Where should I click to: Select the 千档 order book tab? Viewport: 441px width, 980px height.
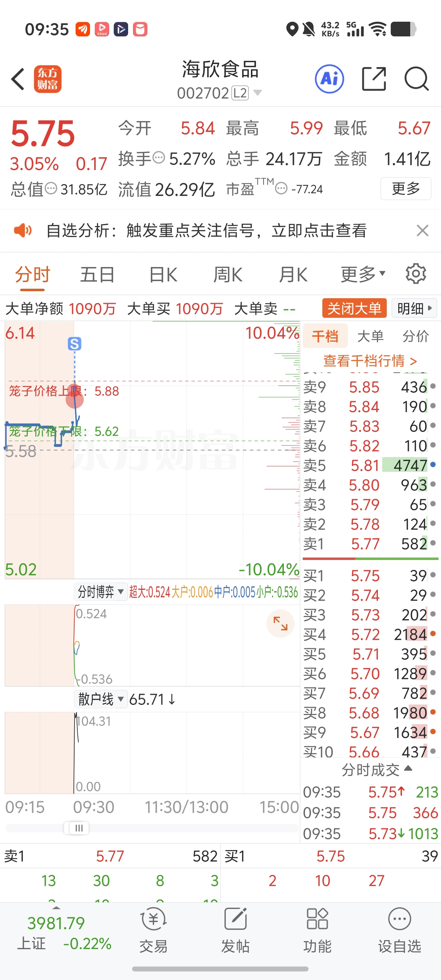pyautogui.click(x=325, y=336)
